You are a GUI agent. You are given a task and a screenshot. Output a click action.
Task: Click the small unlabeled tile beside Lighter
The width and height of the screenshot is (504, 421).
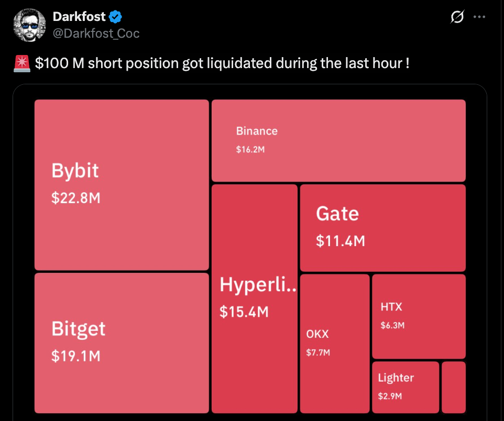coord(453,387)
